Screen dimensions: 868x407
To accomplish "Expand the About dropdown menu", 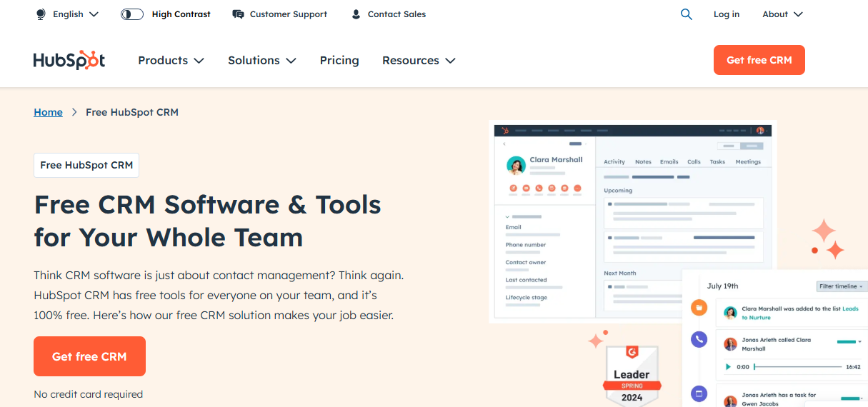I will (x=782, y=14).
